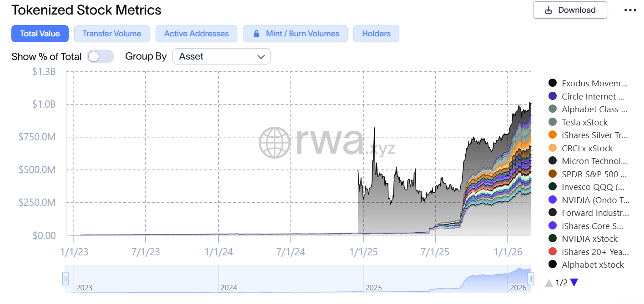Click the Download button
This screenshot has height=304, width=644.
[570, 10]
